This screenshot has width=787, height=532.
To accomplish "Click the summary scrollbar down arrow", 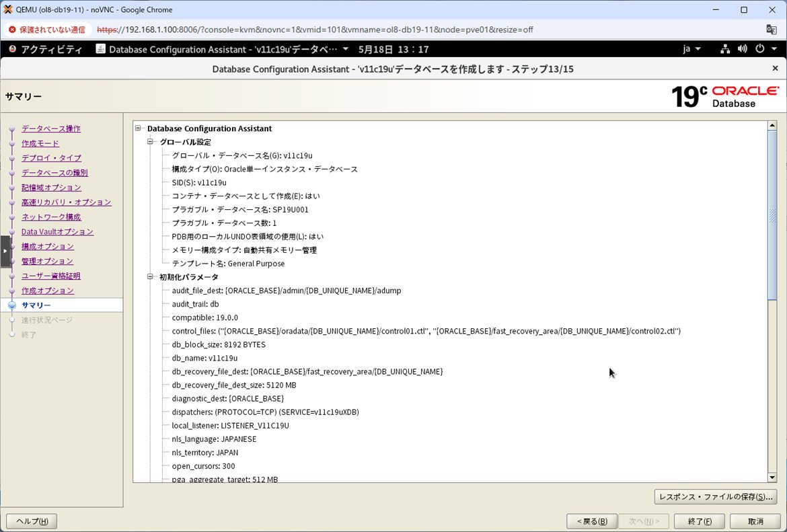I will 772,478.
